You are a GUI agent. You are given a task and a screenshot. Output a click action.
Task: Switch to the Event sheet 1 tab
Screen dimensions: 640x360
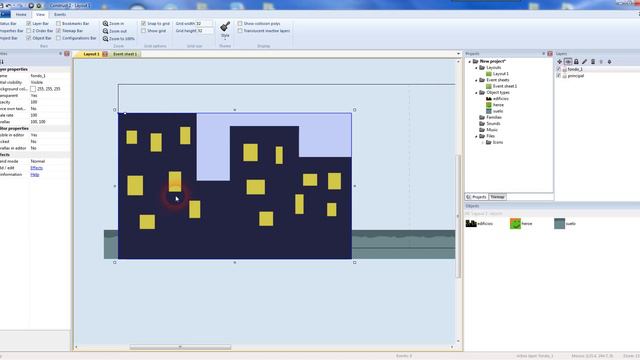[125, 54]
